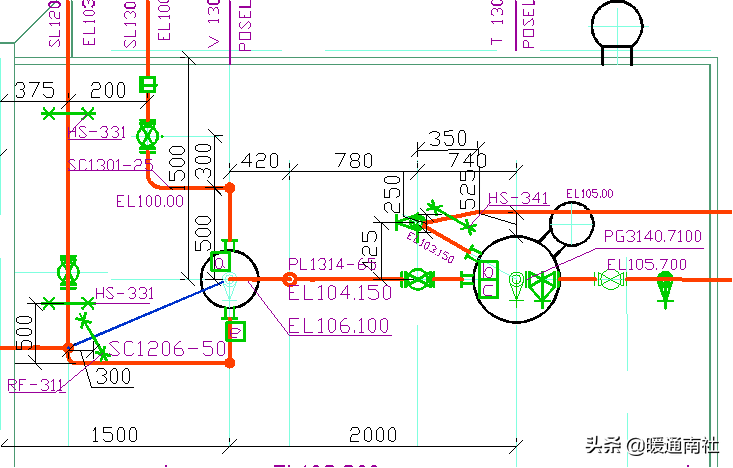Select the EL106.100 elevation text
The width and height of the screenshot is (733, 468).
click(339, 325)
